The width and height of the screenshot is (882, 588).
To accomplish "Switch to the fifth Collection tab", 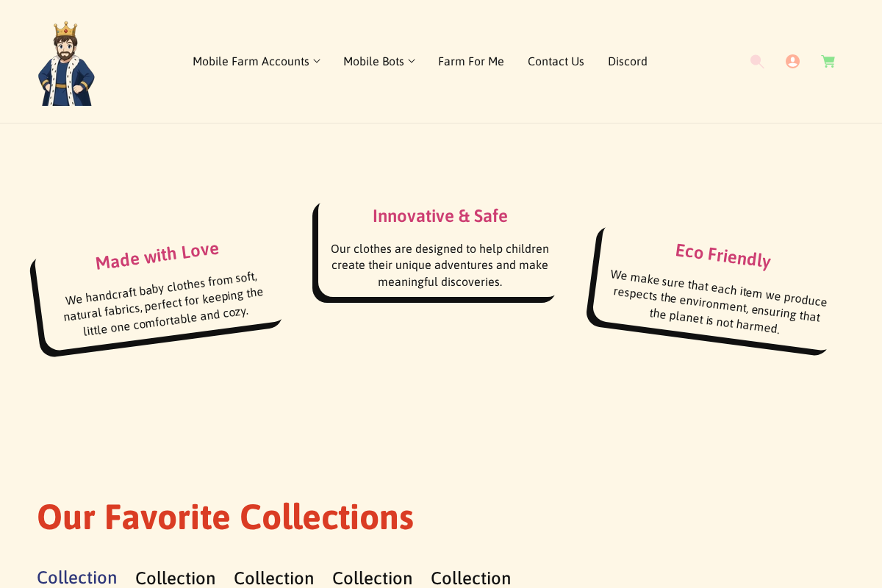I will (470, 578).
